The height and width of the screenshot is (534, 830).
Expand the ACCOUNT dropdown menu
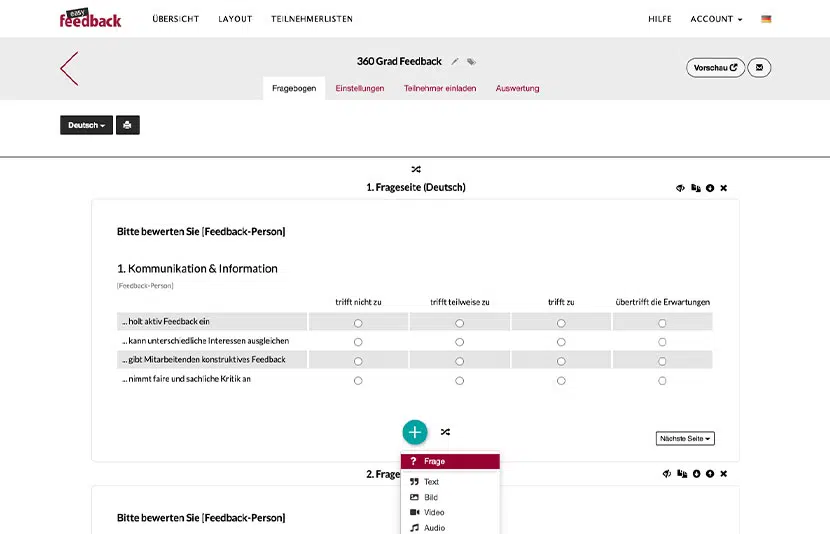(x=716, y=19)
